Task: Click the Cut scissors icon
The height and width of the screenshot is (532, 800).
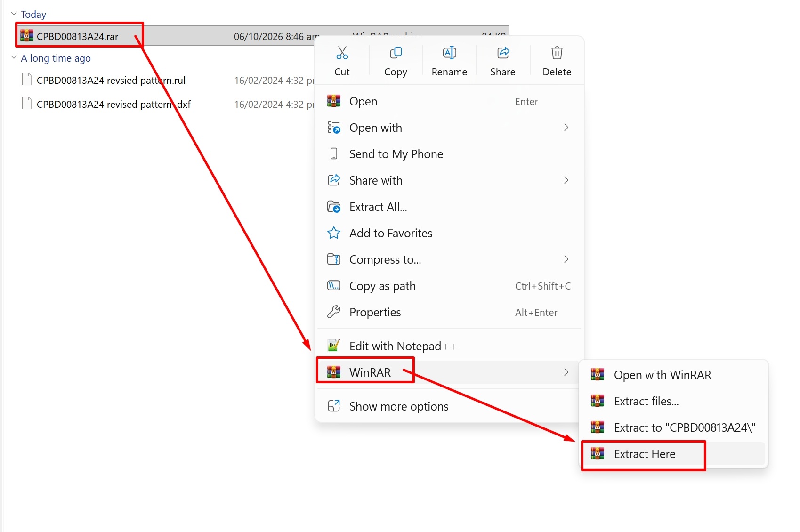Action: (x=342, y=53)
